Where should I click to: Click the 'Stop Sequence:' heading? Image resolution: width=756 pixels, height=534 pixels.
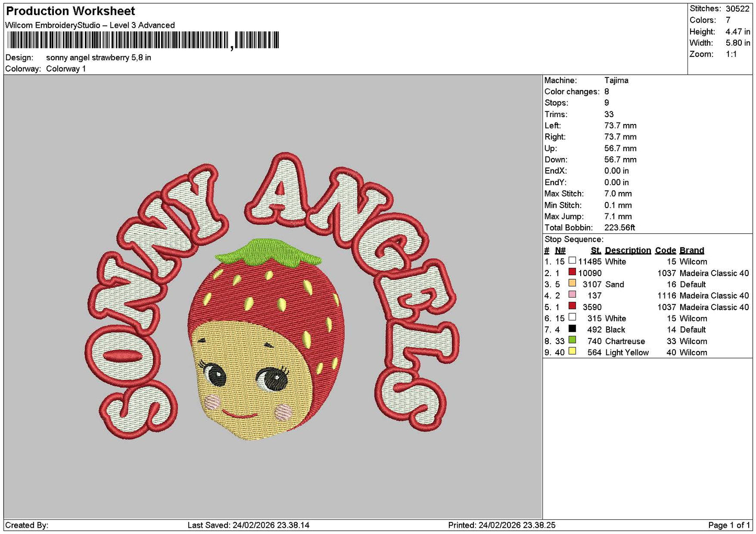(x=574, y=240)
